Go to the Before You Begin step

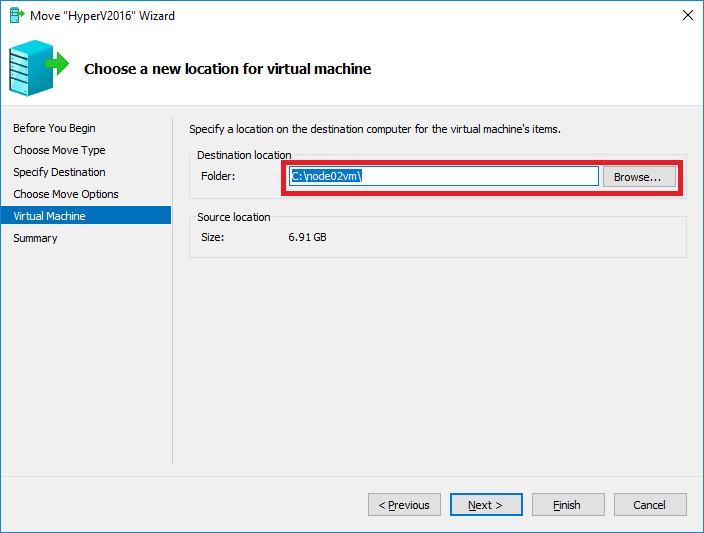click(x=54, y=128)
